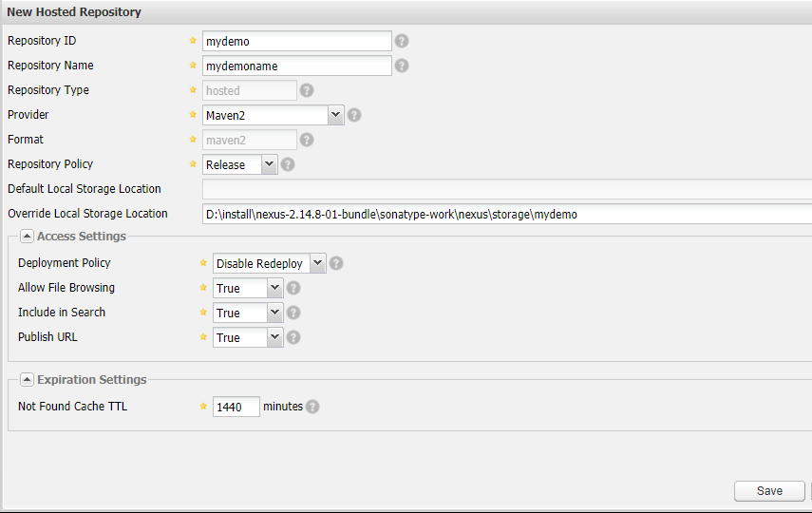
Task: Collapse the Access Settings section
Action: (x=27, y=237)
